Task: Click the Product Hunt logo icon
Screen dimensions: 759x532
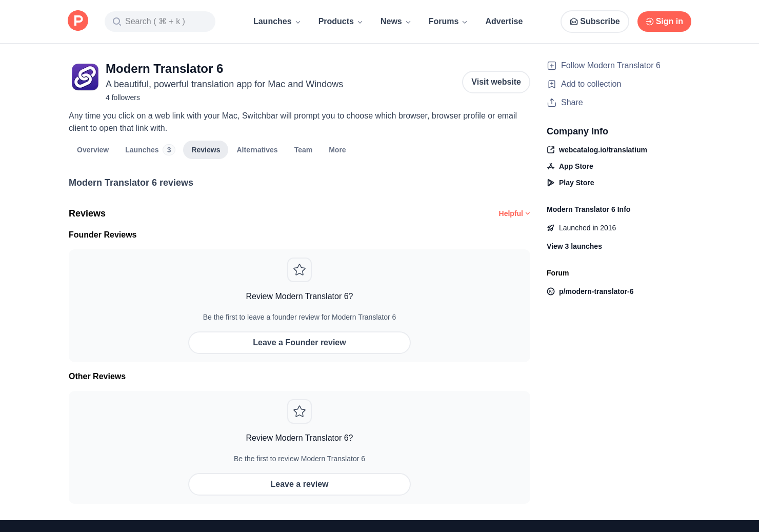Action: point(78,21)
